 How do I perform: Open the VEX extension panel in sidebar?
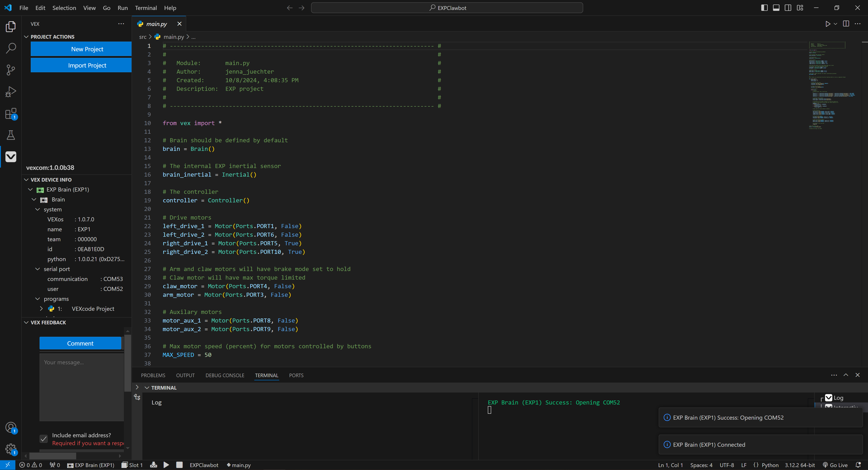tap(11, 157)
